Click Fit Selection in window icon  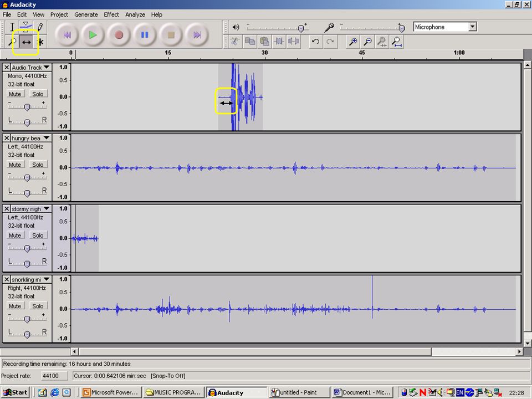(x=382, y=42)
